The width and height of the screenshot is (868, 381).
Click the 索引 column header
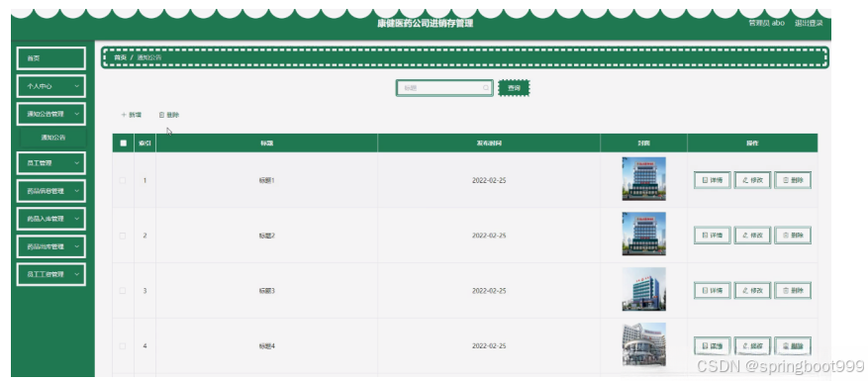pos(145,143)
